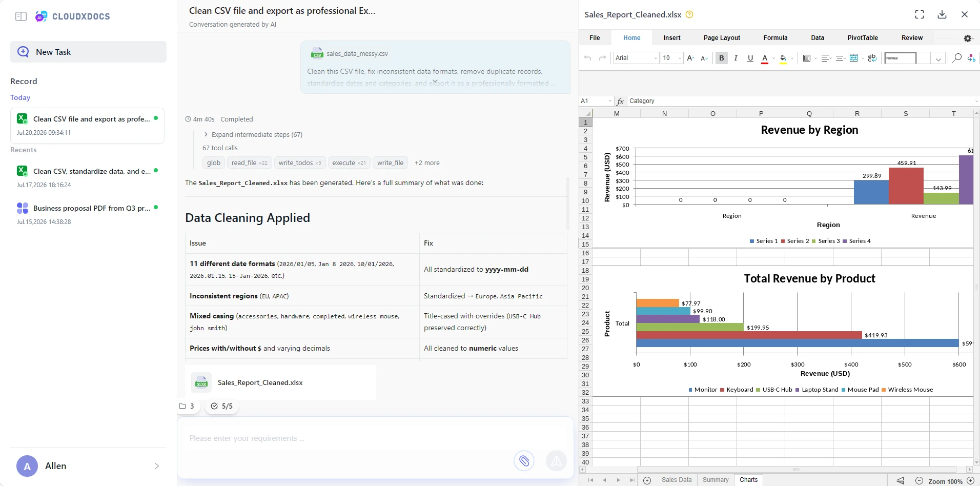This screenshot has width=980, height=486.
Task: Increase font size icon
Action: tap(691, 58)
